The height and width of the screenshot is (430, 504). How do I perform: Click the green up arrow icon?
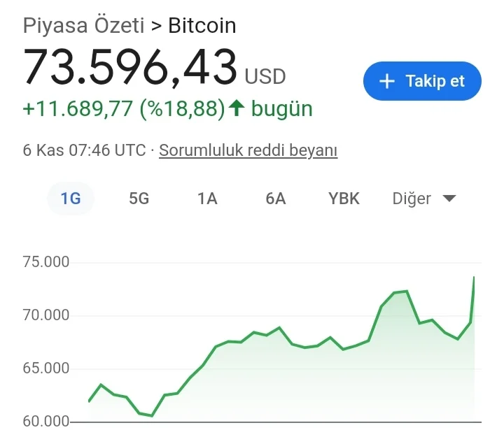(x=237, y=108)
